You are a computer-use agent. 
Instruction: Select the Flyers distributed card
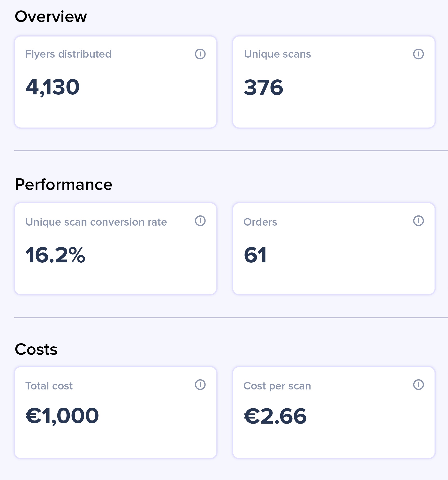point(115,82)
